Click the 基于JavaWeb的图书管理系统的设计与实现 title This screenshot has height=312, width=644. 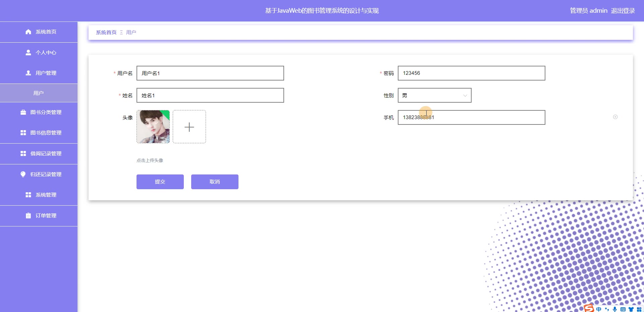click(x=322, y=11)
